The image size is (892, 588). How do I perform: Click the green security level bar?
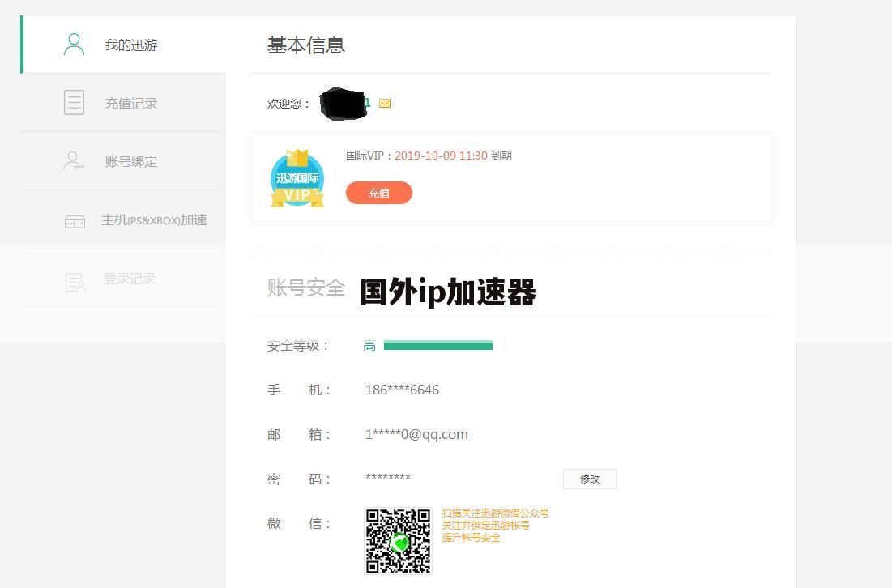click(438, 345)
